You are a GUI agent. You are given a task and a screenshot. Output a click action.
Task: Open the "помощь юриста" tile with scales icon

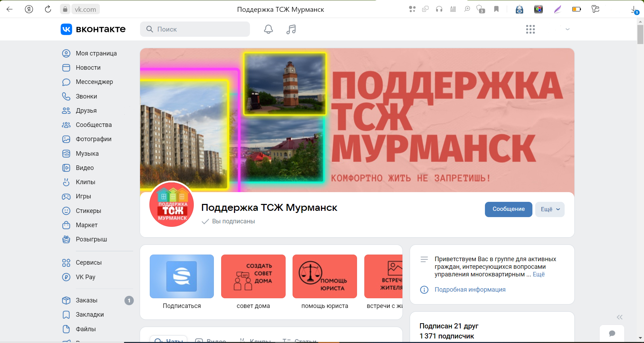(324, 276)
